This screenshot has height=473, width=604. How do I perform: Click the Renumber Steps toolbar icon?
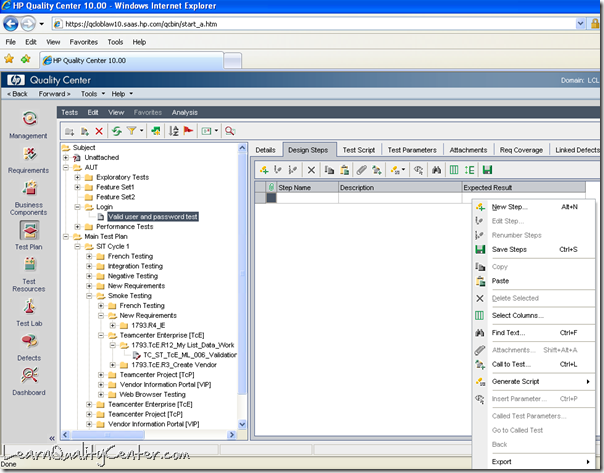coord(293,170)
